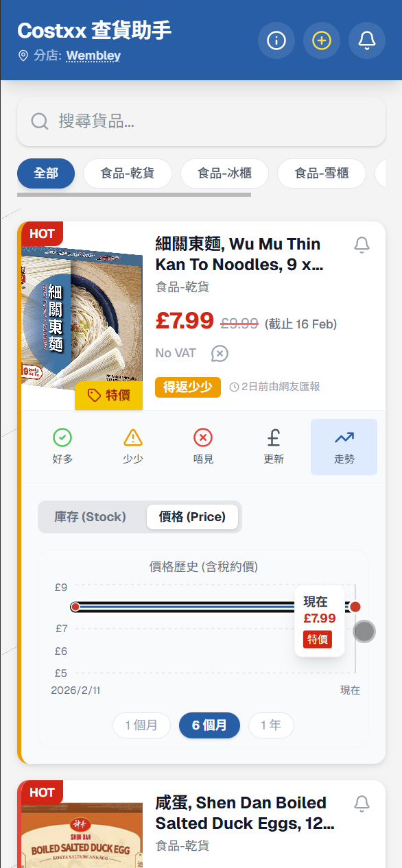
Task: Report 唔見 not found status
Action: click(203, 446)
